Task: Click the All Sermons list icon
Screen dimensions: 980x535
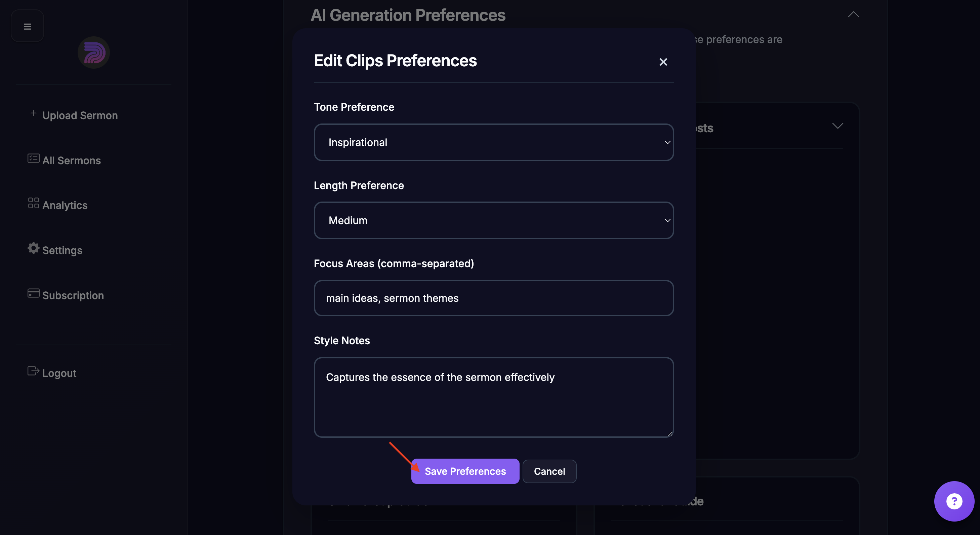Action: (x=34, y=158)
